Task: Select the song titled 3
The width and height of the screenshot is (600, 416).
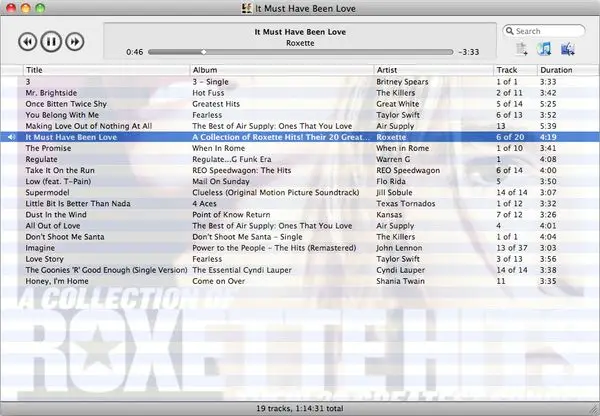Action: click(x=28, y=82)
